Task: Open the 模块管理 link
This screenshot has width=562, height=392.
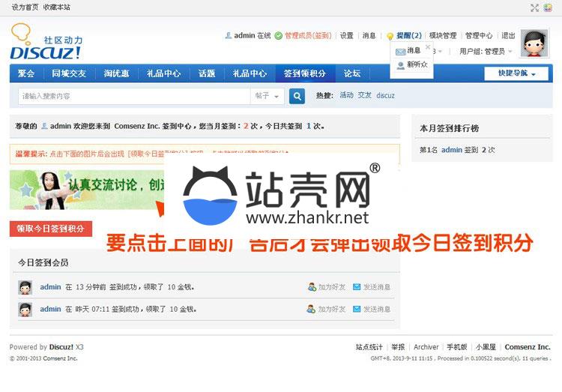Action: (x=443, y=35)
